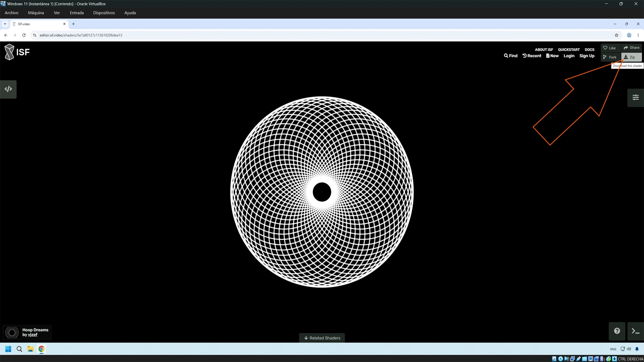Open Recent shaders list

click(x=532, y=56)
